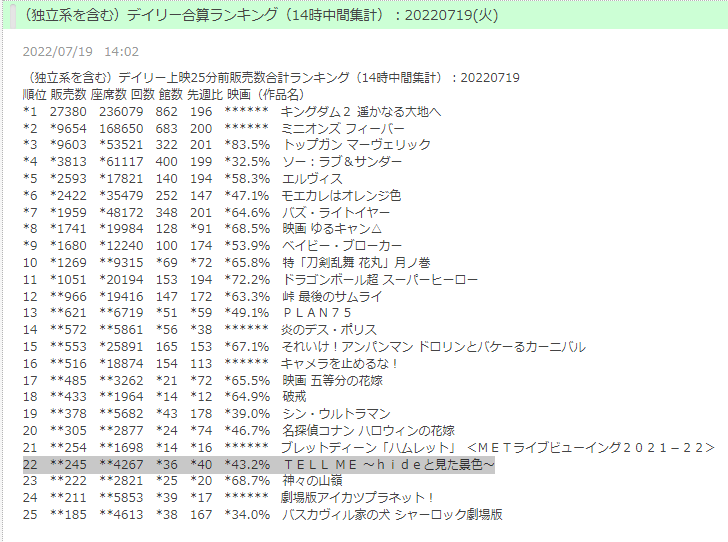Select movie title キングダム2 遥かなる大地へ
The width and height of the screenshot is (728, 542).
(361, 112)
